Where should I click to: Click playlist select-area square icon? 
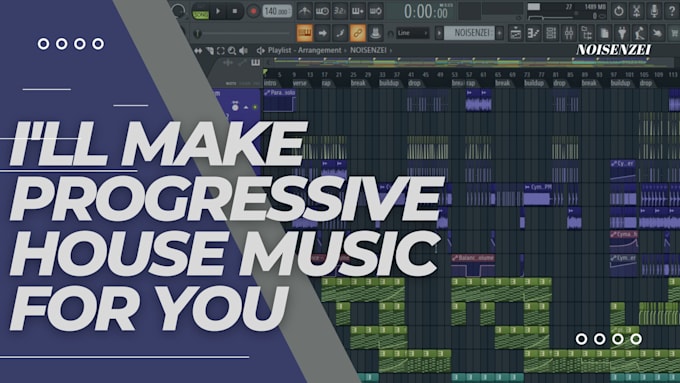[221, 51]
